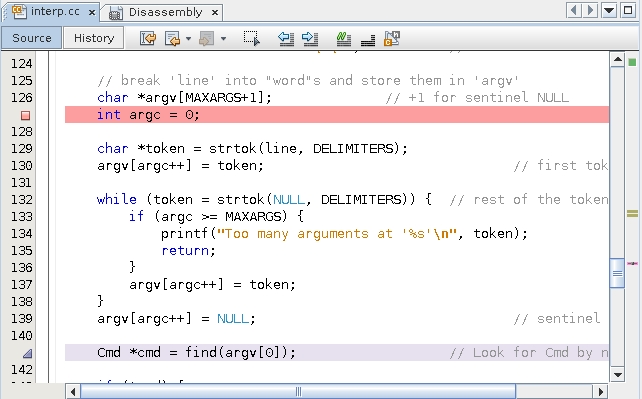Open the document list dropdown arrow
Viewport: 642px width, 399px height.
(x=609, y=10)
